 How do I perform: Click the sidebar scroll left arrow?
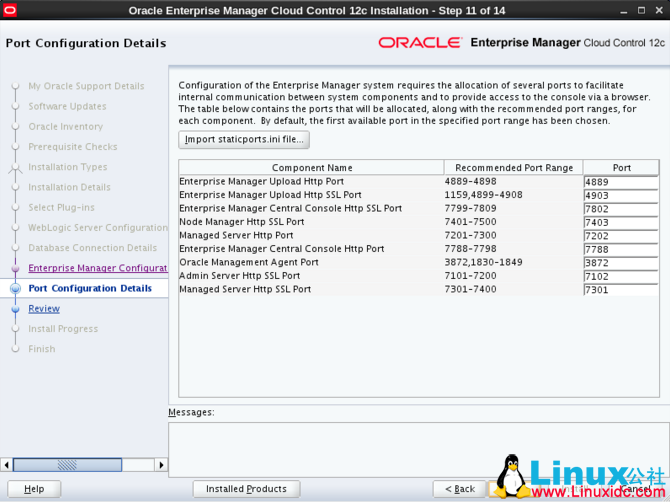[6, 464]
